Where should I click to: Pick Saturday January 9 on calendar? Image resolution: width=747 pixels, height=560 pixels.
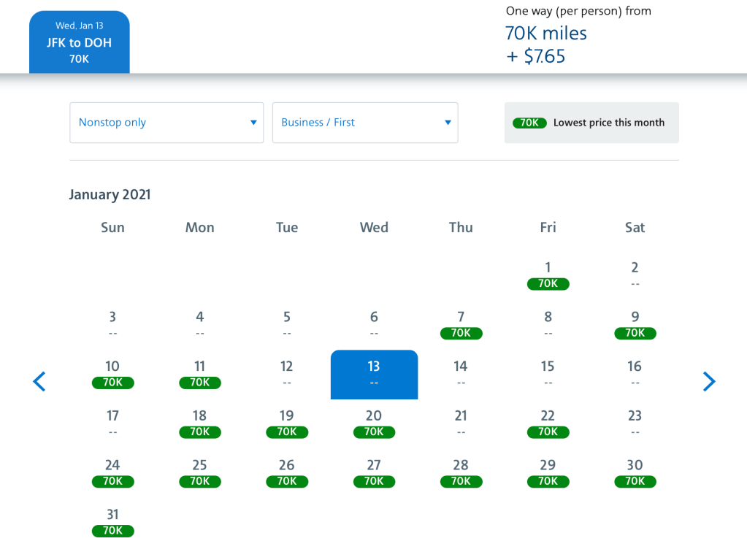click(635, 325)
